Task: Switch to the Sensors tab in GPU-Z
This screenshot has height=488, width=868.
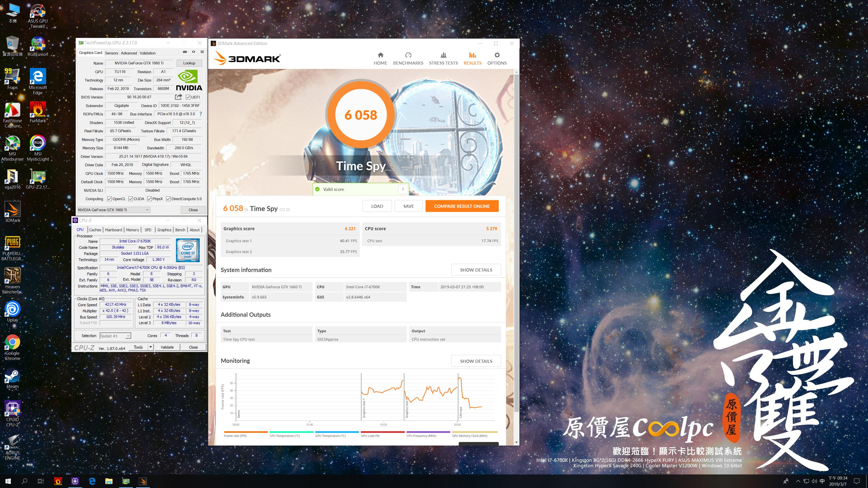Action: (x=111, y=53)
